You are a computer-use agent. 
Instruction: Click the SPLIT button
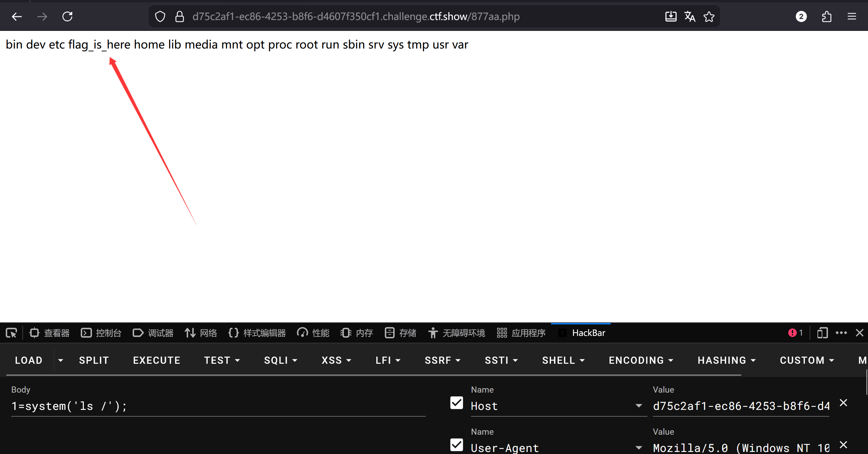point(94,360)
